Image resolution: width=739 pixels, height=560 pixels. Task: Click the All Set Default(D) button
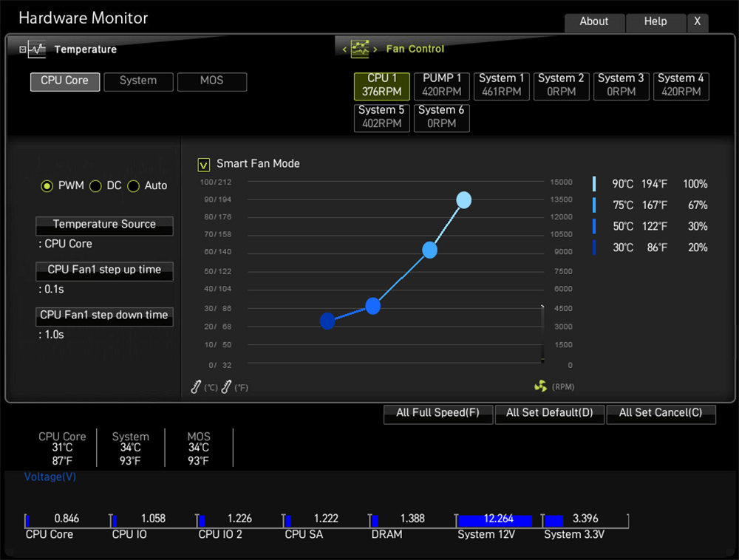(x=549, y=413)
